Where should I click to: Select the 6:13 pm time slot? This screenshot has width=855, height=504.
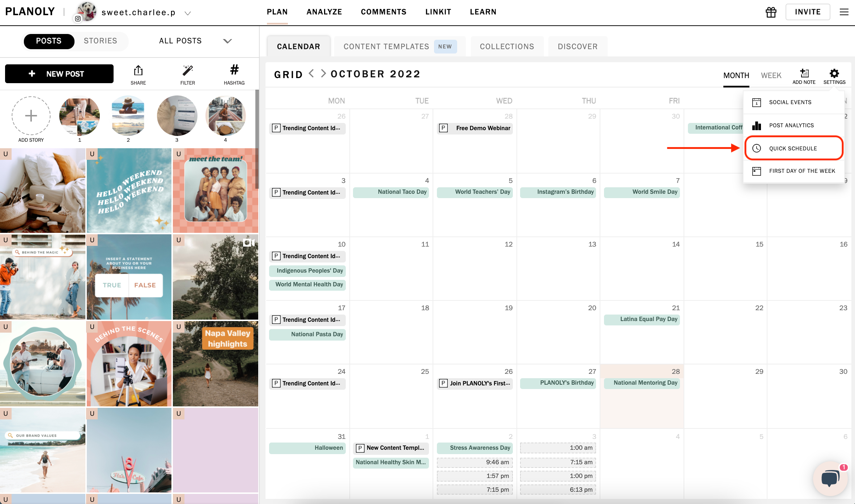[x=558, y=490]
